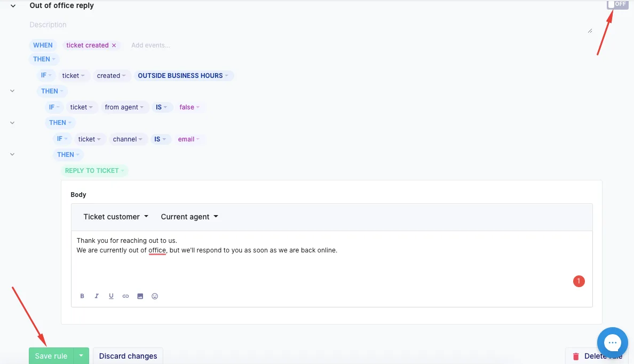Click the Bold formatting icon

82,296
